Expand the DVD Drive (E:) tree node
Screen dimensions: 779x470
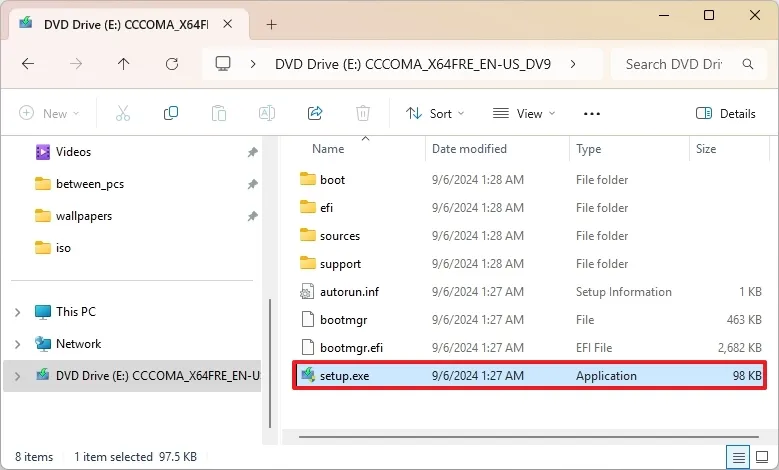[x=17, y=376]
